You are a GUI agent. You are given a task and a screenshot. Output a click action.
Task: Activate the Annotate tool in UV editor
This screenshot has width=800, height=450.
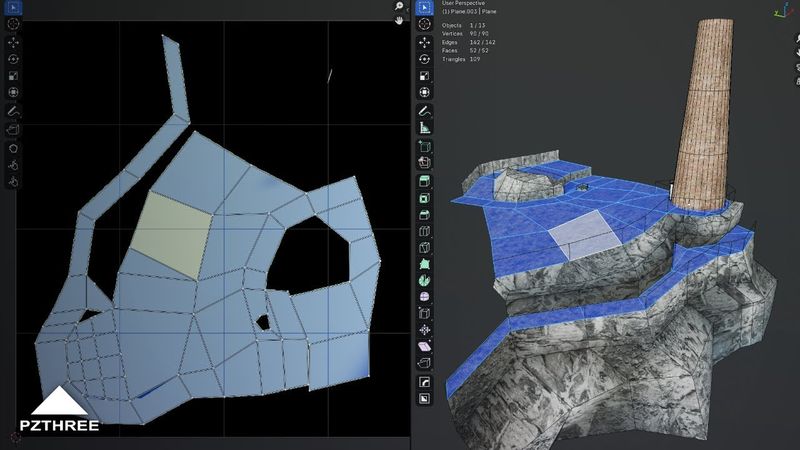(x=13, y=110)
